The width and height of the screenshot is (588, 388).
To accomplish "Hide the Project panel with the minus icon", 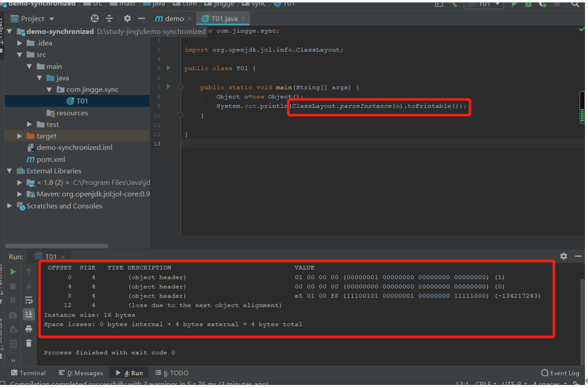I will click(x=141, y=18).
